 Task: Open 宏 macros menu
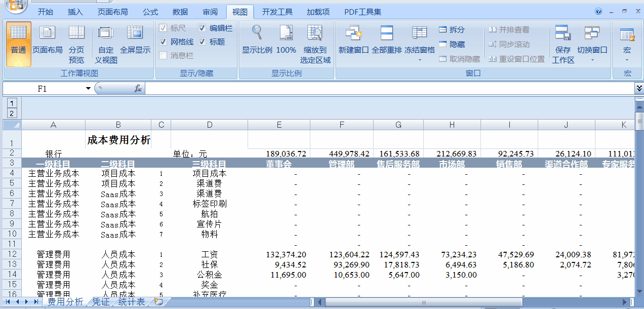pos(627,44)
